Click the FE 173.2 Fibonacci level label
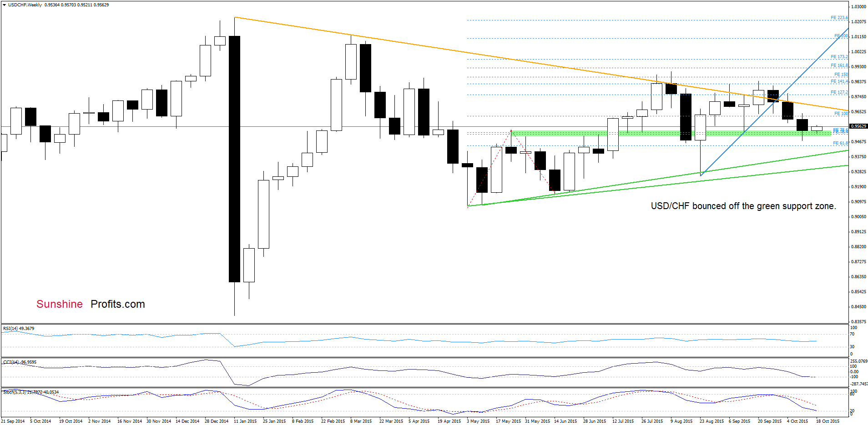This screenshot has width=868, height=425. pos(839,57)
